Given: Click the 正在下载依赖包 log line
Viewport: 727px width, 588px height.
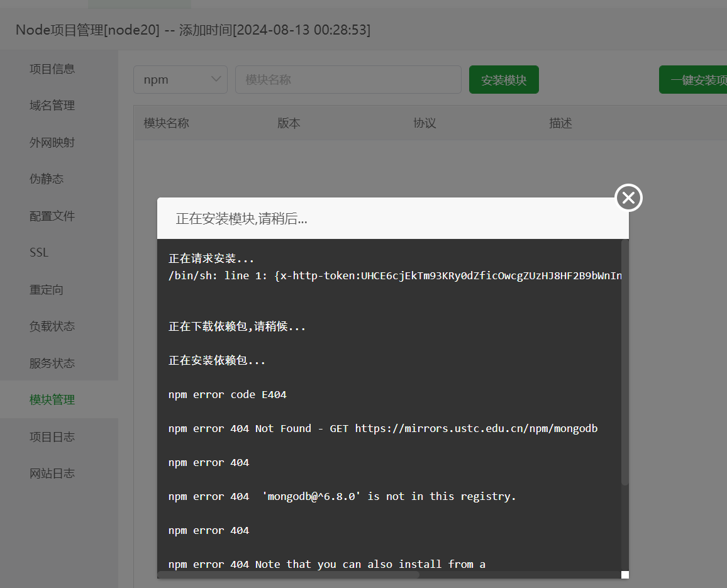Looking at the screenshot, I should tap(237, 326).
